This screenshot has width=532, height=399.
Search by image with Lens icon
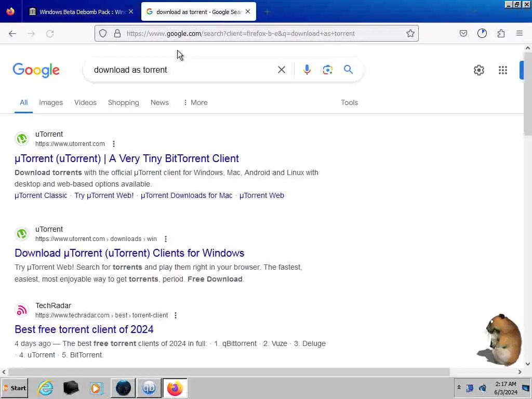(x=328, y=70)
